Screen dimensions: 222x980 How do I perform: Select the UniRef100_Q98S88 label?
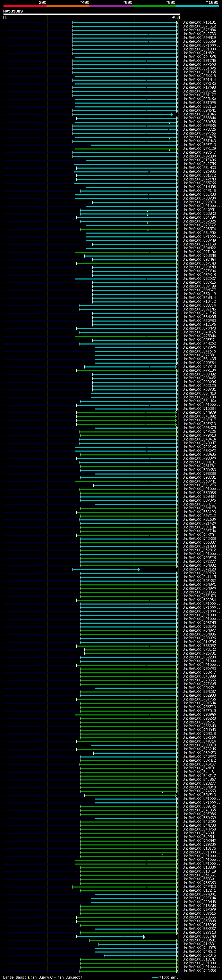[x=199, y=473]
